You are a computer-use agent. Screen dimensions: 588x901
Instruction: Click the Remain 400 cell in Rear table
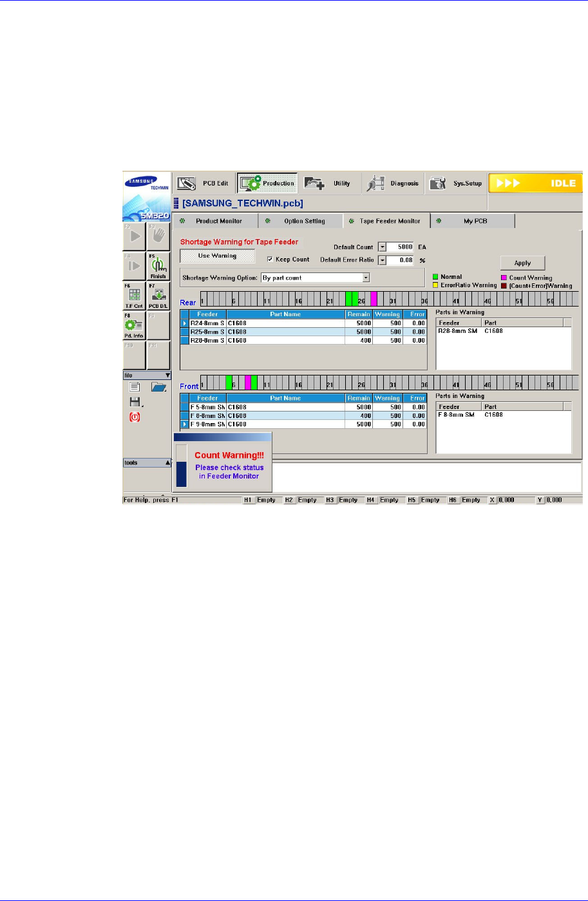[358, 340]
